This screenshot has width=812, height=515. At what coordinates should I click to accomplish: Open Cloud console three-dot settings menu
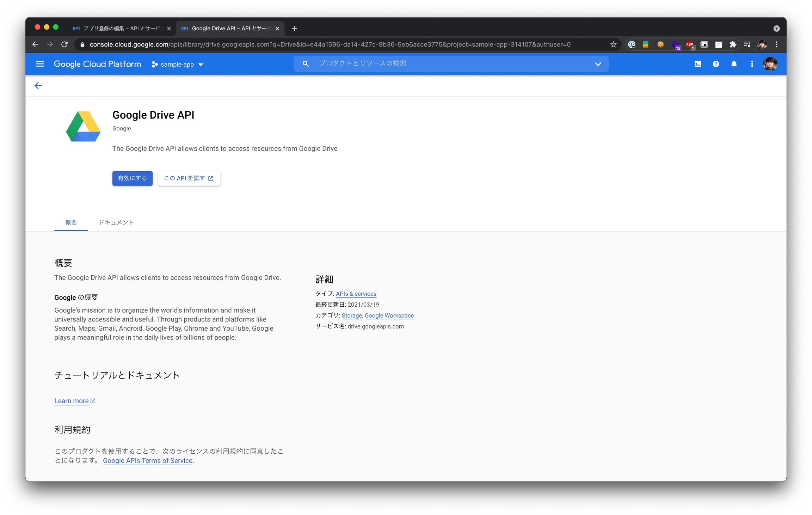tap(752, 64)
